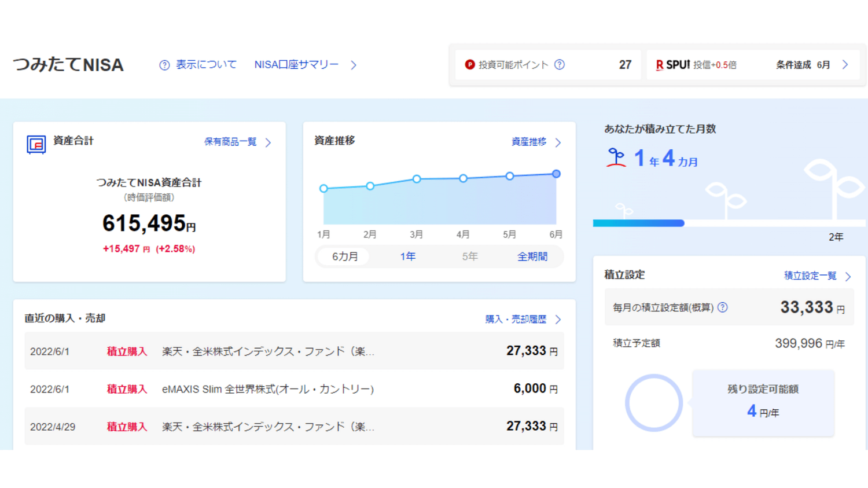Image resolution: width=868 pixels, height=488 pixels.
Task: Click chevron next to 購入・売却履歴
Action: coord(558,320)
